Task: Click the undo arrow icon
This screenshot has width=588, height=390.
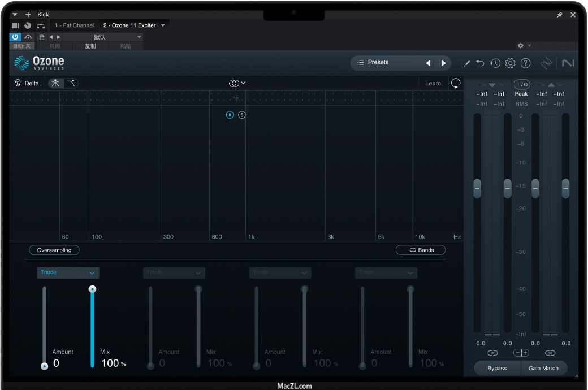Action: tap(480, 63)
